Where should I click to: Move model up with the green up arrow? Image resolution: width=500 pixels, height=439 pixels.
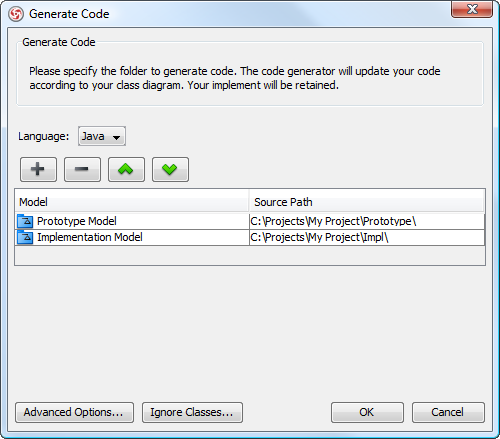126,169
